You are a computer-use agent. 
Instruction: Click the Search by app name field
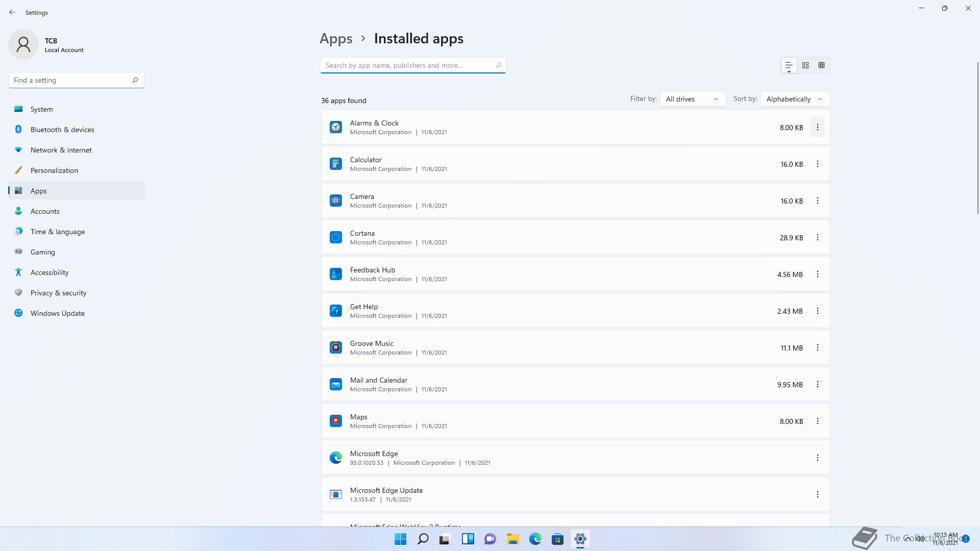(x=413, y=65)
